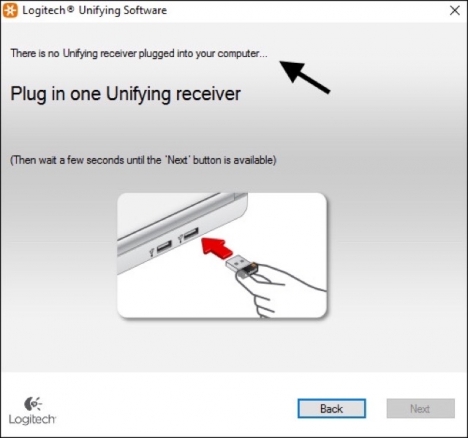Screen dimensions: 468x438
Task: Click the 'Then wait a few seconds' hint text
Action: (x=143, y=160)
